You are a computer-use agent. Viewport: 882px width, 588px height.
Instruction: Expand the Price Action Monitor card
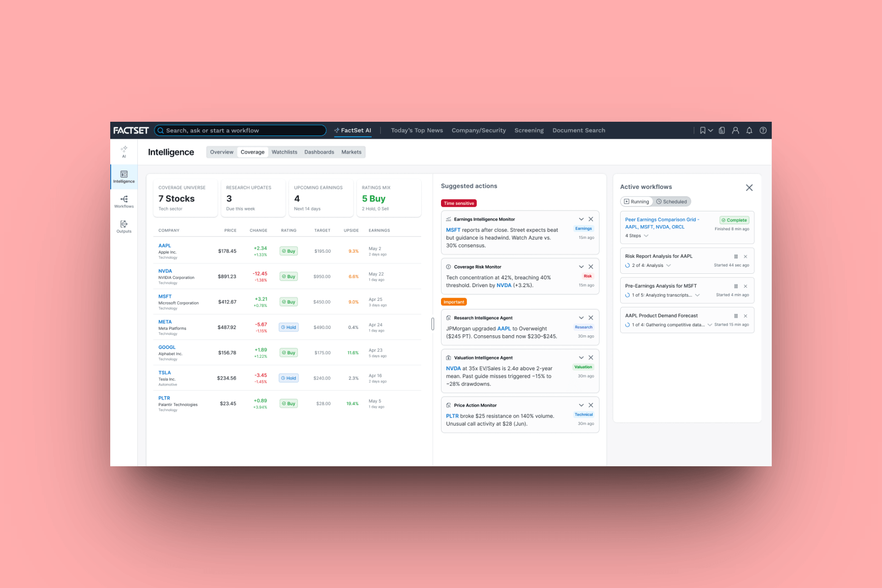point(581,405)
